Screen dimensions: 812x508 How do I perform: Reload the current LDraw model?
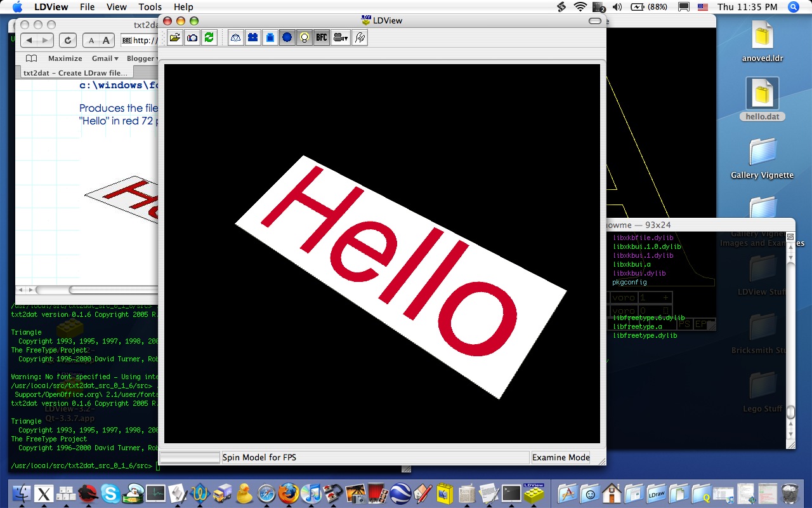coord(208,37)
